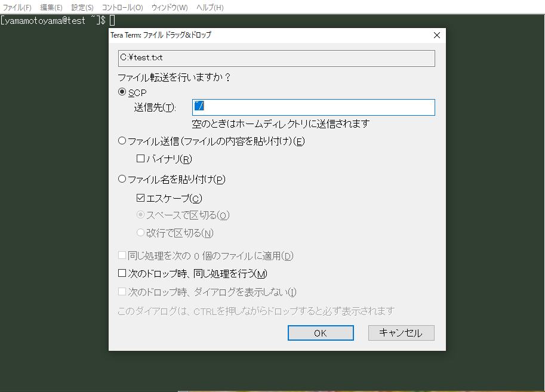Screen dimensions: 545x392
Task: Open the 設定(S) menu
Action: point(82,7)
